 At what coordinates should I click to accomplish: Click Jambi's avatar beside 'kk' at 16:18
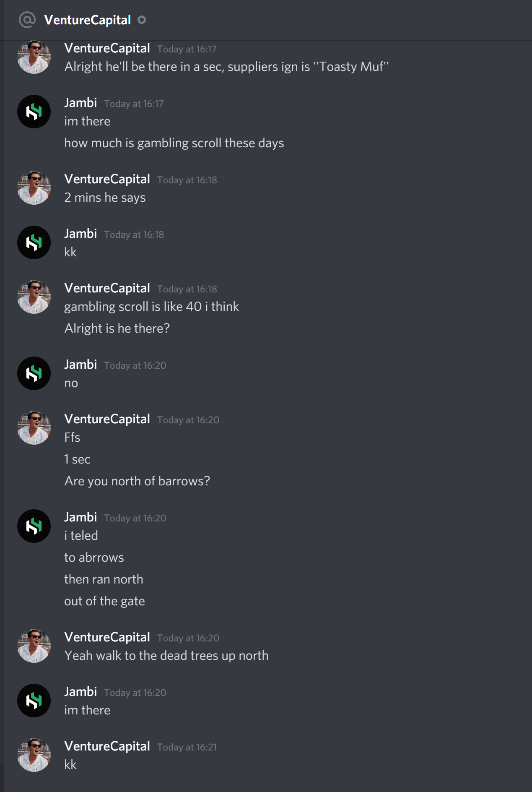(34, 242)
